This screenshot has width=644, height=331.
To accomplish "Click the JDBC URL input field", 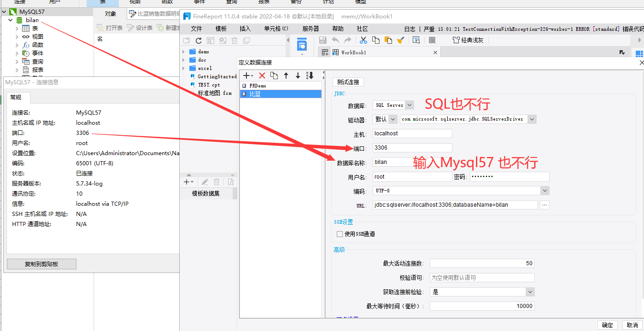I will (455, 205).
